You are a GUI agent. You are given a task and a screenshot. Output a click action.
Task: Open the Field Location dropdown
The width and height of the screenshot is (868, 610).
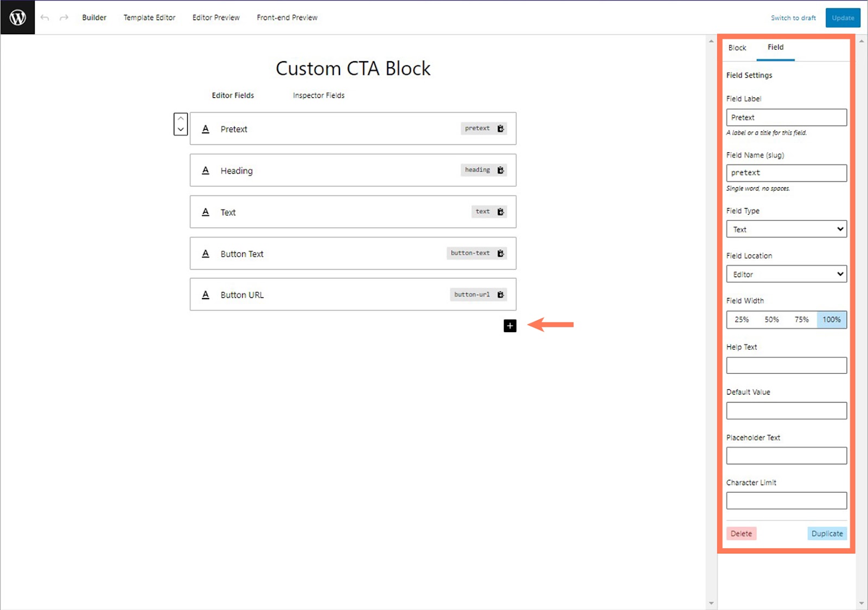tap(786, 274)
